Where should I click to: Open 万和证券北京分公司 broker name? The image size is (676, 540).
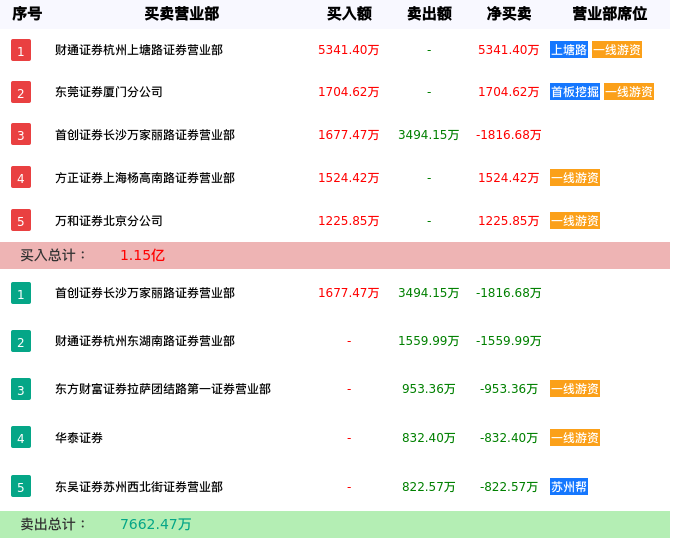pos(109,221)
